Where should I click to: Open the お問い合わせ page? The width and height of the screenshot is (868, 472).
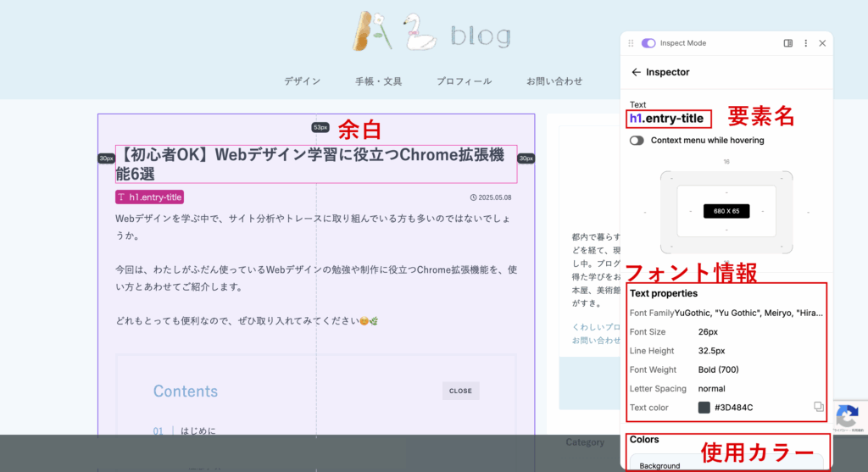(554, 81)
